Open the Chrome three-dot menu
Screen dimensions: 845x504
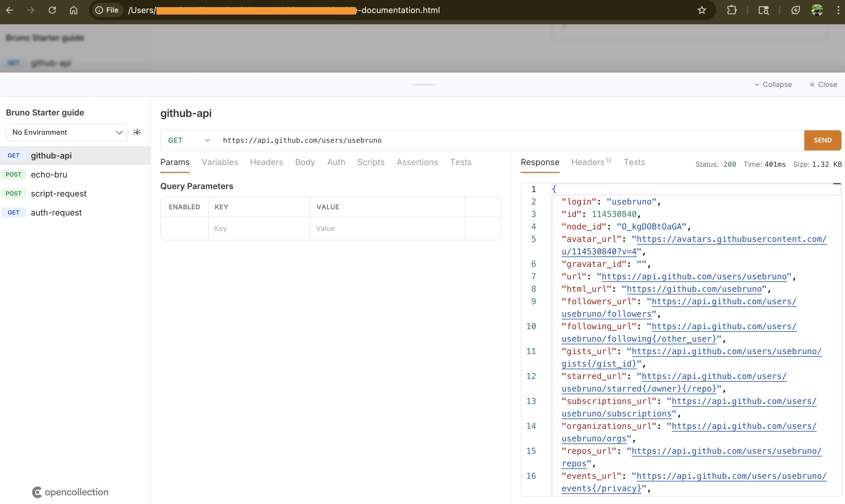coord(838,10)
